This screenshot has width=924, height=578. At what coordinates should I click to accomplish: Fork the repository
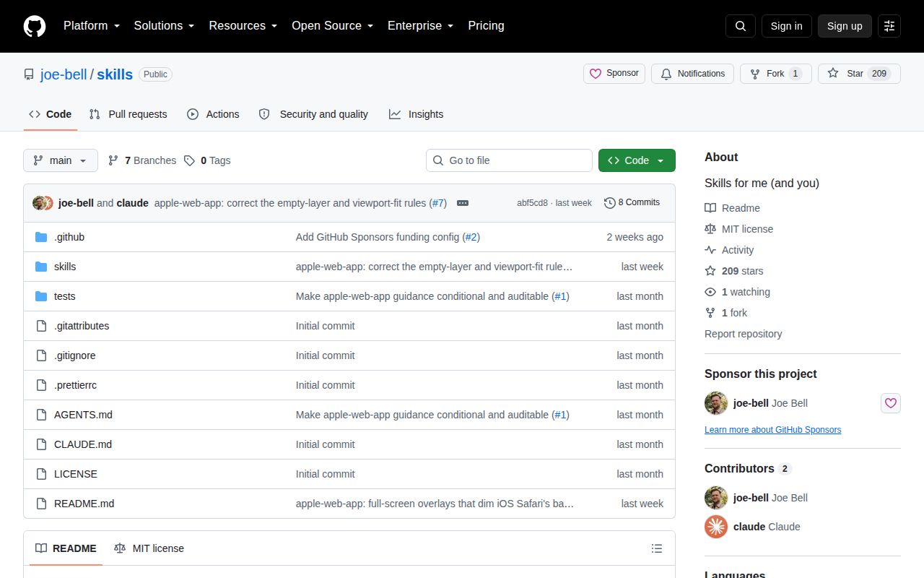(776, 74)
